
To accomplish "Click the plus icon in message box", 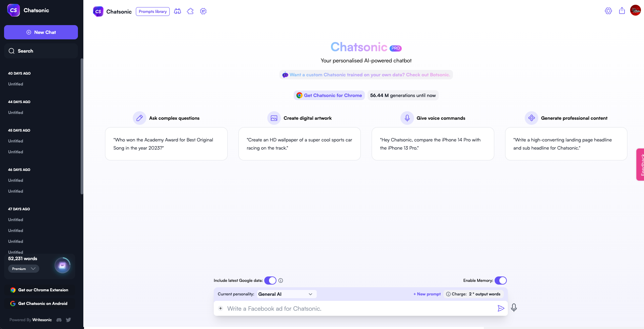I will click(221, 308).
